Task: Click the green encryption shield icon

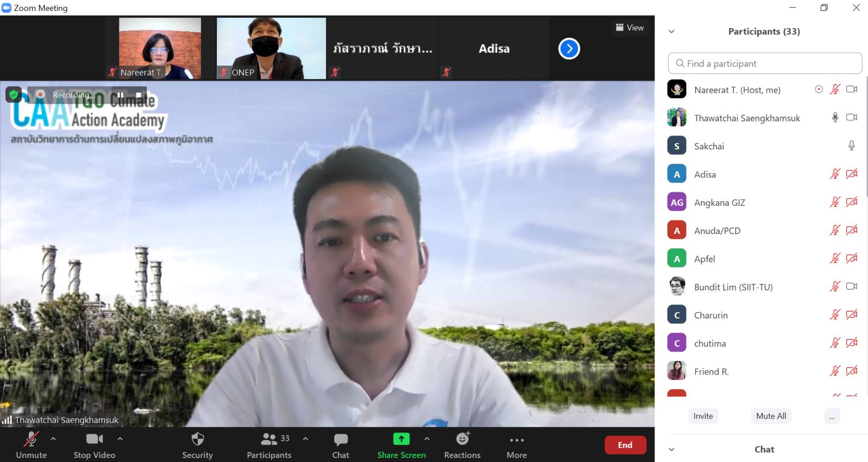Action: [13, 94]
